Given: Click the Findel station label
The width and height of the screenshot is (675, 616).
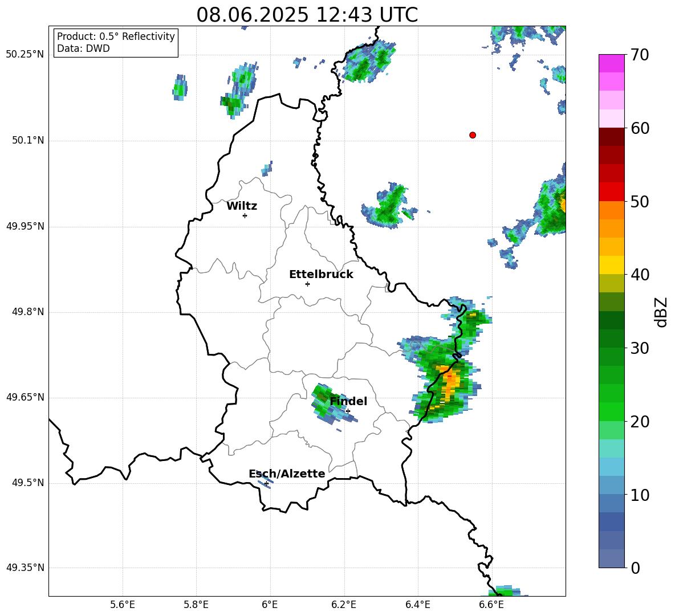Looking at the screenshot, I should point(348,401).
